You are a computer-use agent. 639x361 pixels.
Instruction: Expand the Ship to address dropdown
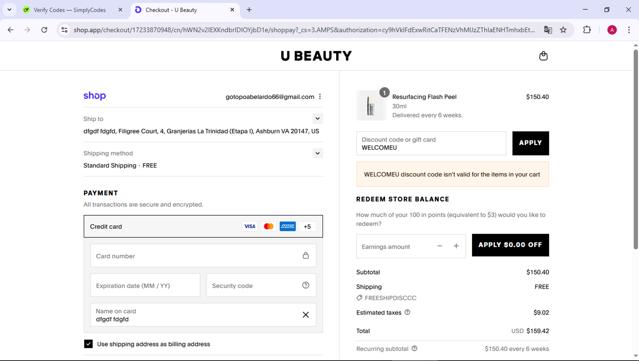(317, 119)
